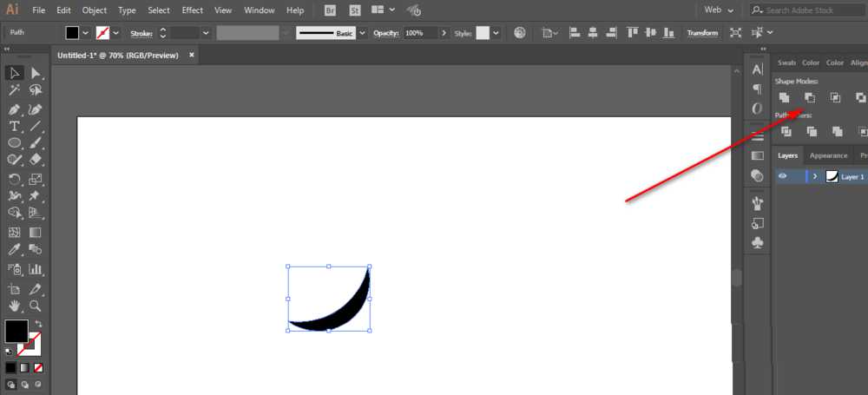
Task: Switch to the Appearance tab
Action: [x=828, y=155]
